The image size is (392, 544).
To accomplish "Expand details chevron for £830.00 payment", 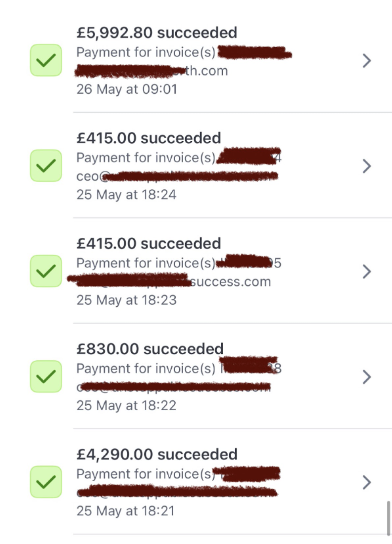I will point(367,377).
